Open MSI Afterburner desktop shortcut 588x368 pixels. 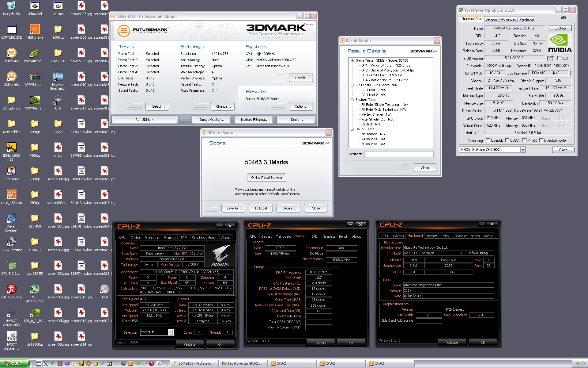35,293
